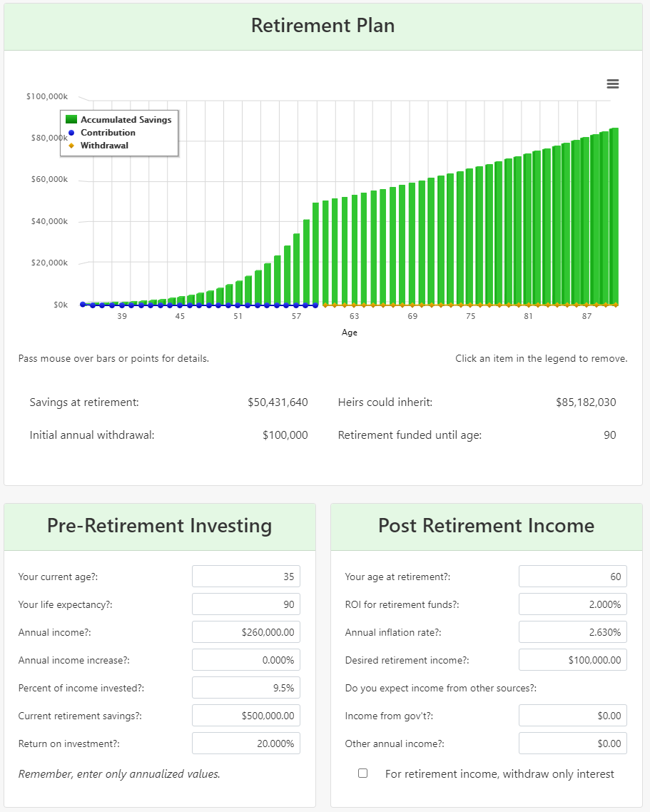This screenshot has width=650, height=812.
Task: Select the green legend swatch for Accumulated Savings
Action: point(71,120)
